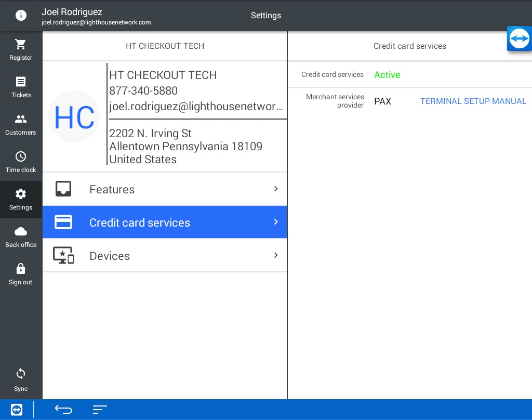
Task: Click the info icon near the username
Action: (x=21, y=16)
